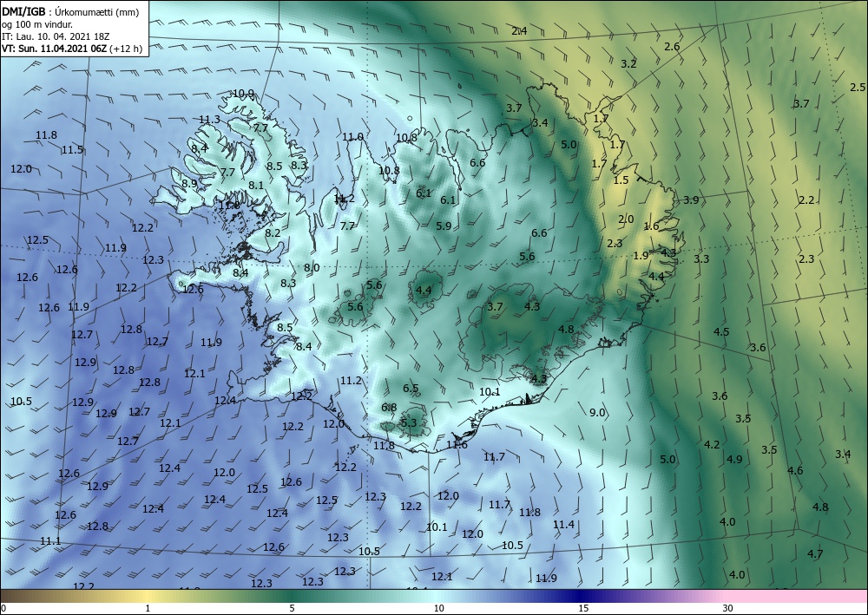The width and height of the screenshot is (868, 615).
Task: Click the map value '3.9'
Action: coord(691,200)
